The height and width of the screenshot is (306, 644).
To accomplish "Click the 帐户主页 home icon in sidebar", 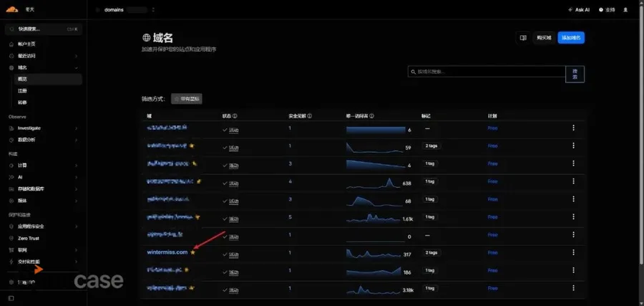I will (x=11, y=44).
